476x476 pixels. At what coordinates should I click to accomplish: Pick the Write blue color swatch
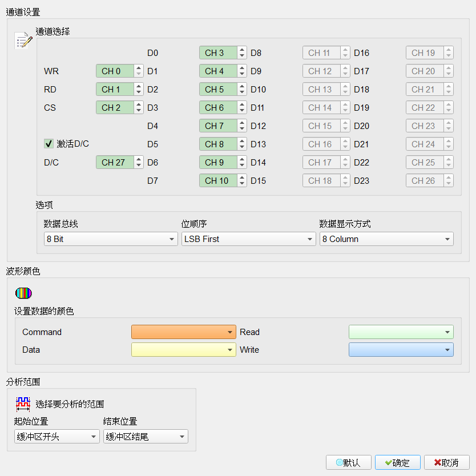coord(401,350)
